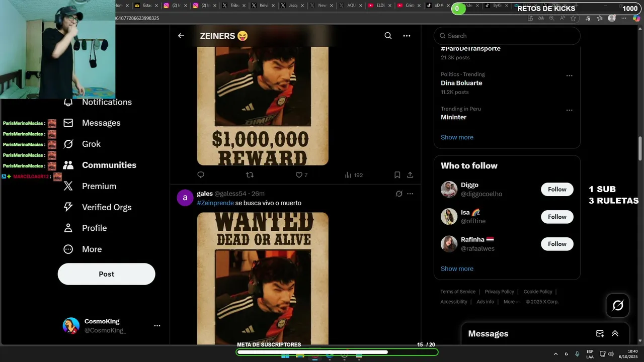The height and width of the screenshot is (362, 644).
Task: Repost the $1,000,000 reward post
Action: coord(250,175)
